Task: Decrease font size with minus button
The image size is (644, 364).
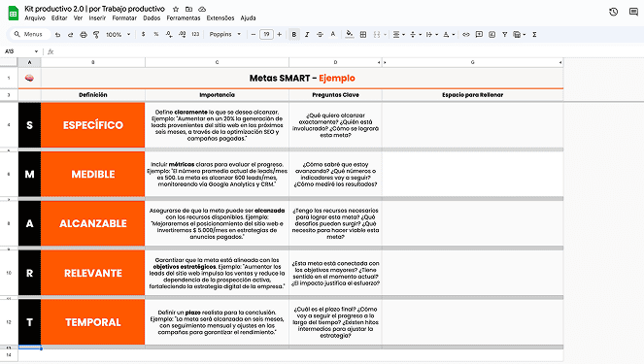Action: pos(254,35)
